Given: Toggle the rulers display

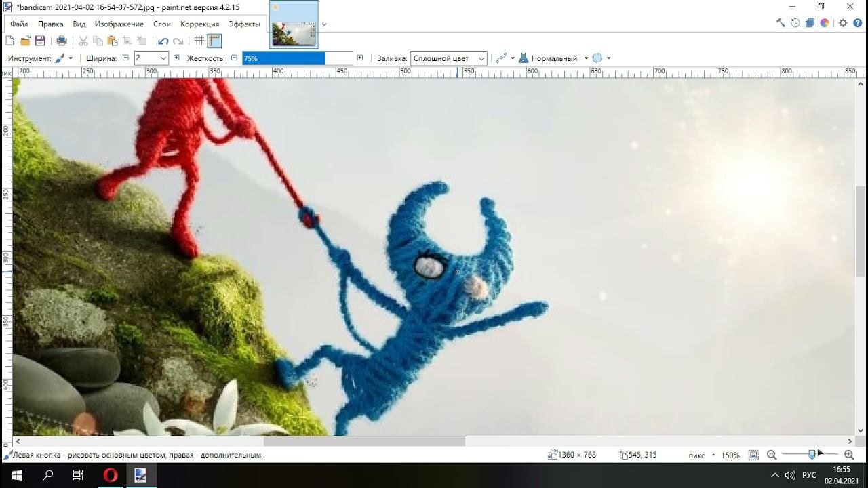Looking at the screenshot, I should [214, 41].
